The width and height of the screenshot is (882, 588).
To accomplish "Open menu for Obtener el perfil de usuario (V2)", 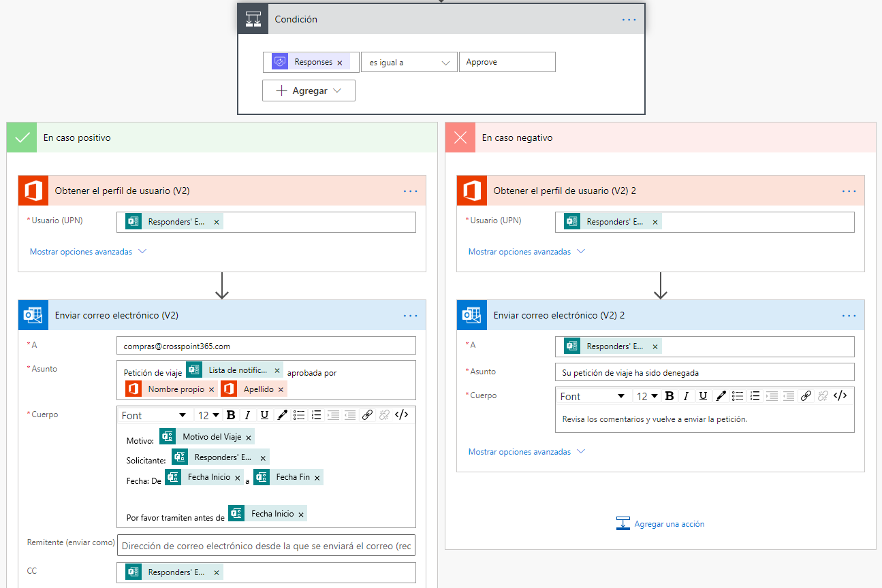I will pyautogui.click(x=410, y=191).
